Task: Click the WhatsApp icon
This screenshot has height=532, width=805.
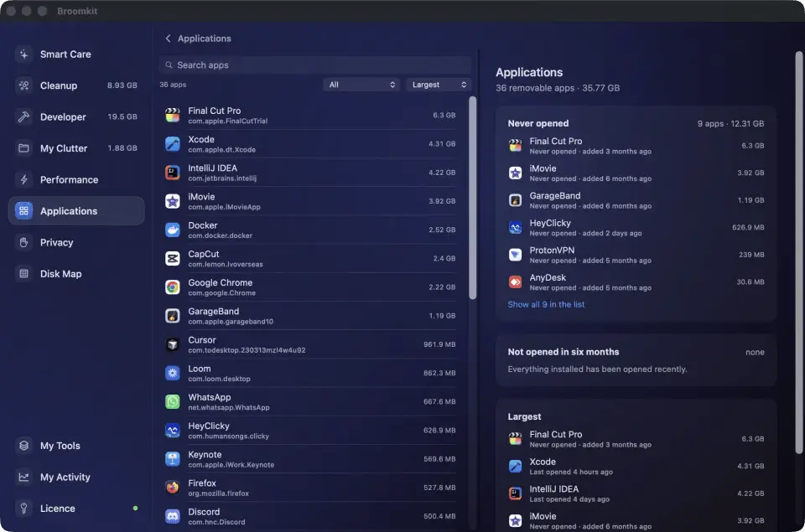Action: point(173,401)
